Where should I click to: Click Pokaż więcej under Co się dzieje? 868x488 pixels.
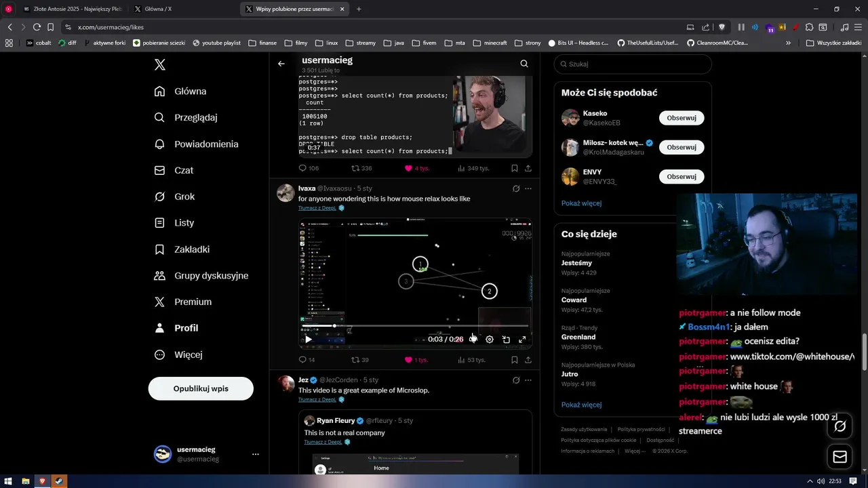pyautogui.click(x=581, y=405)
